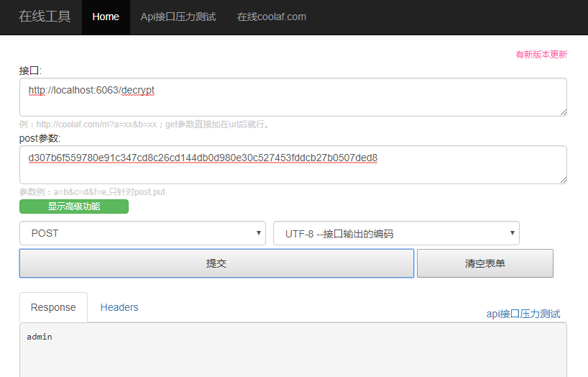
Task: Open Api接口压力测试 in the navbar
Action: 178,17
